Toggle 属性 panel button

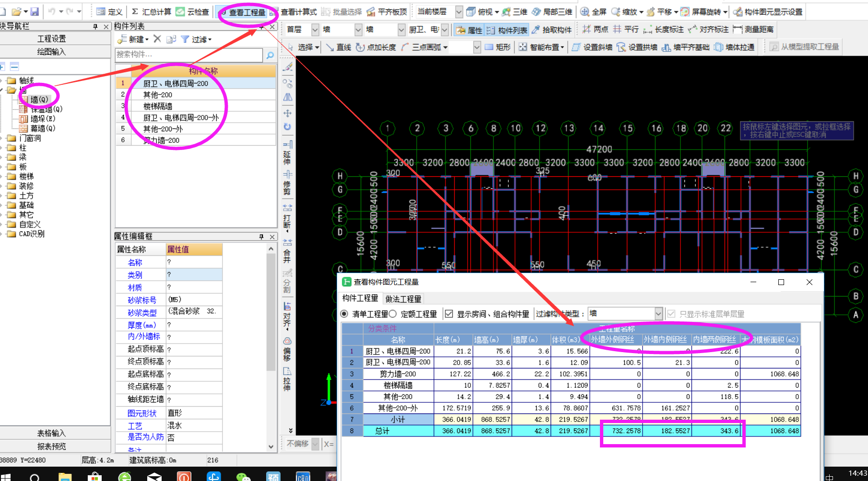(x=469, y=30)
